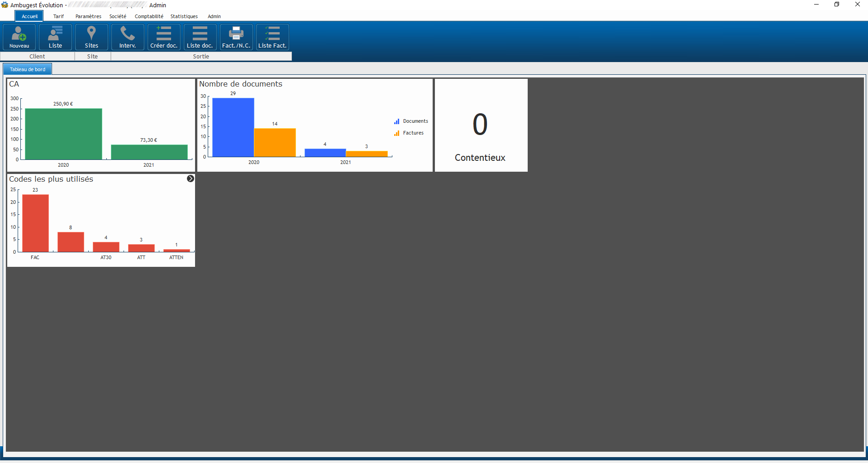Open the Comptabilité ribbon tab
This screenshot has width=868, height=463.
click(149, 16)
